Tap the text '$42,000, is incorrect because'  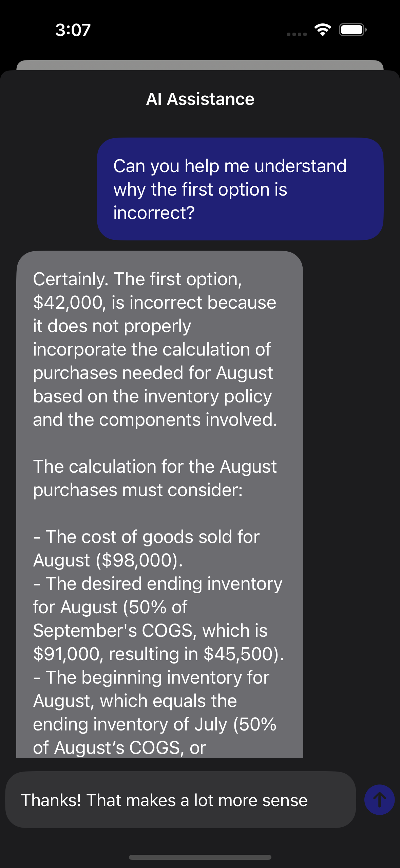click(x=155, y=302)
